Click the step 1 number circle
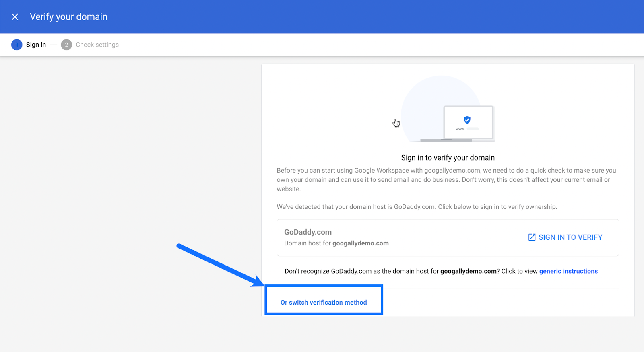 pyautogui.click(x=17, y=45)
